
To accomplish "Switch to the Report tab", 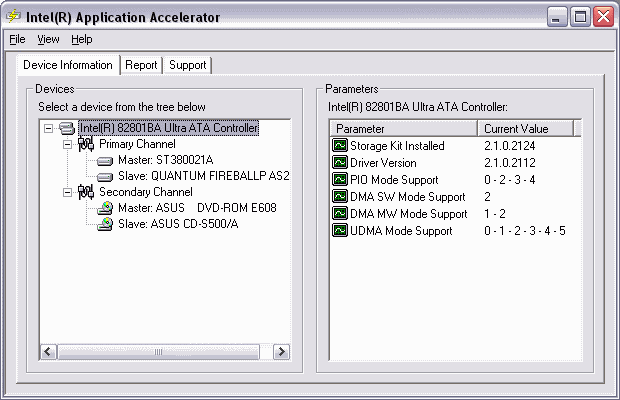I will [x=141, y=65].
